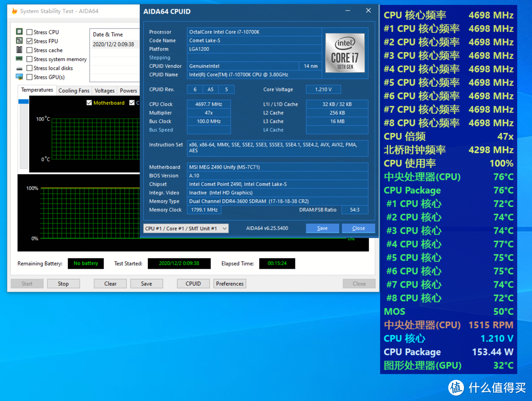Toggle the Motherboard temperature graph checkbox
Image resolution: width=532 pixels, height=401 pixels.
[x=89, y=103]
